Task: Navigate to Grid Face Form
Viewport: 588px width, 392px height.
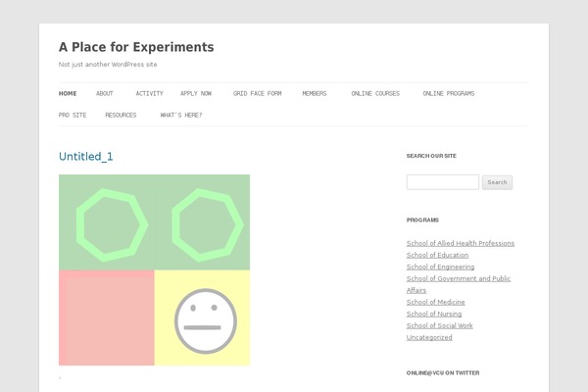Action: click(x=257, y=93)
